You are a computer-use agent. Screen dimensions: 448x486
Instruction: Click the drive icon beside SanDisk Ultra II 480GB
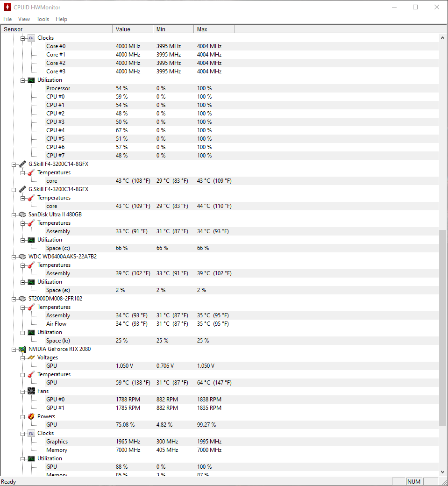coord(22,214)
